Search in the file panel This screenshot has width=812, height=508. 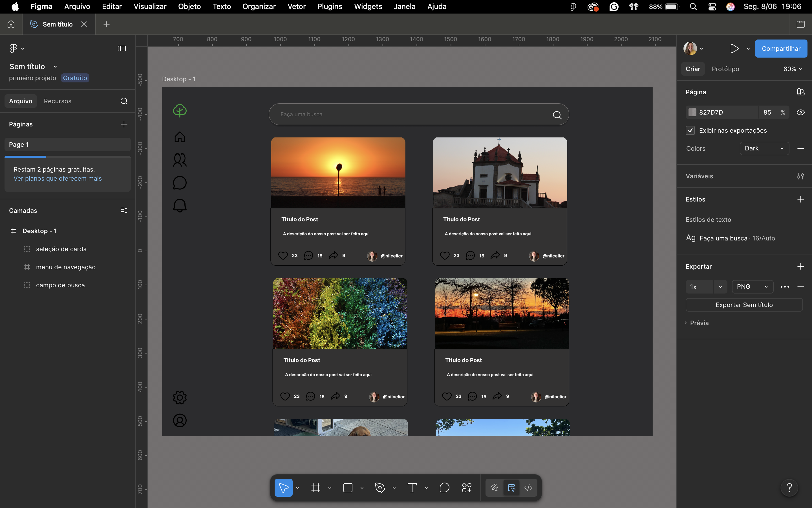(x=124, y=101)
